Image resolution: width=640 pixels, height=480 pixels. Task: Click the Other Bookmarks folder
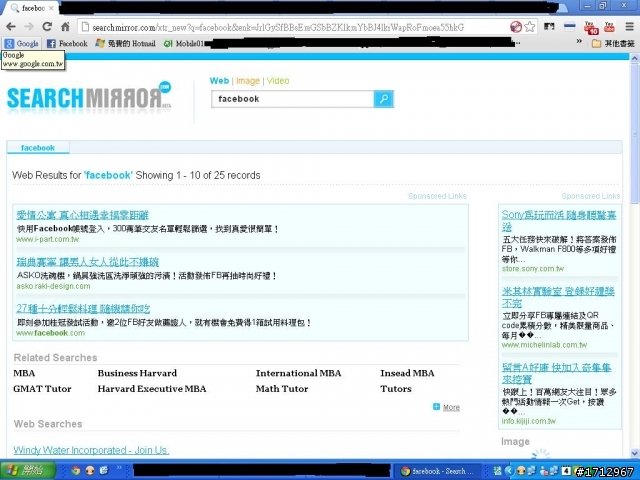pyautogui.click(x=613, y=43)
